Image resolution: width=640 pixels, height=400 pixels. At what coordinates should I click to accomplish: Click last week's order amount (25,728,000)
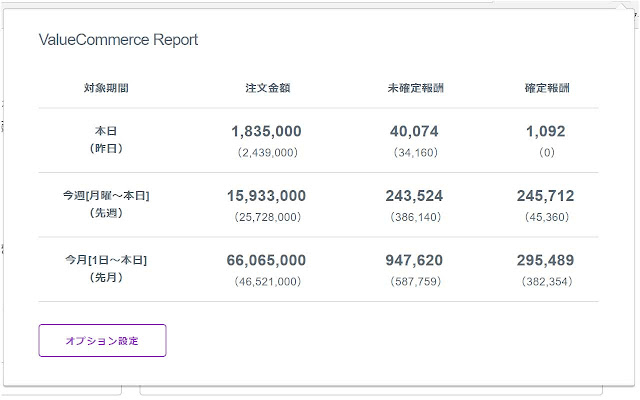tap(268, 217)
